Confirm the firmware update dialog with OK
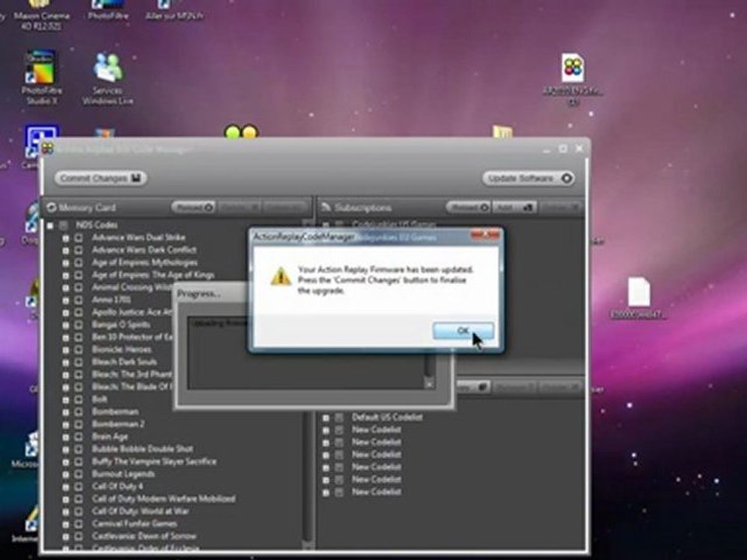The width and height of the screenshot is (747, 560). (x=462, y=331)
